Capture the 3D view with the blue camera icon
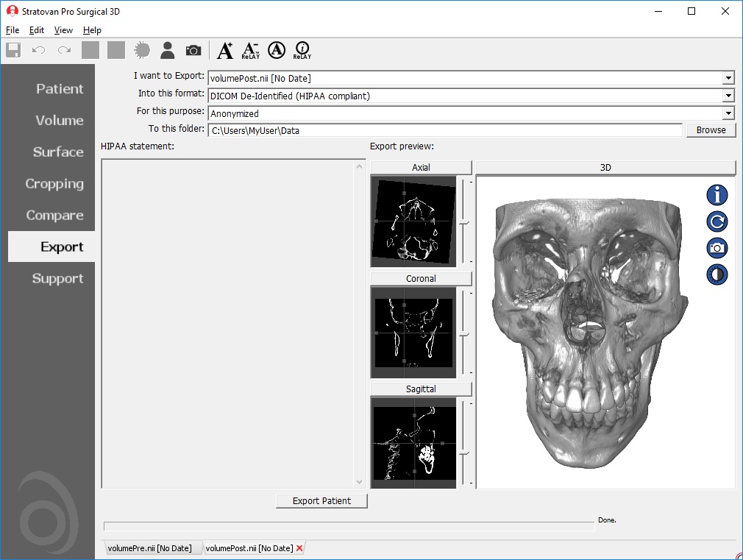 coord(717,248)
